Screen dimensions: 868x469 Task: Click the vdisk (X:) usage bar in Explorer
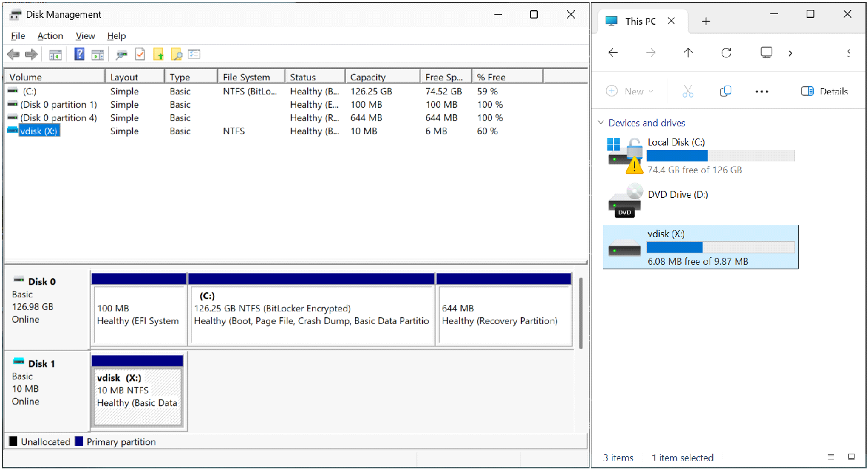(720, 248)
